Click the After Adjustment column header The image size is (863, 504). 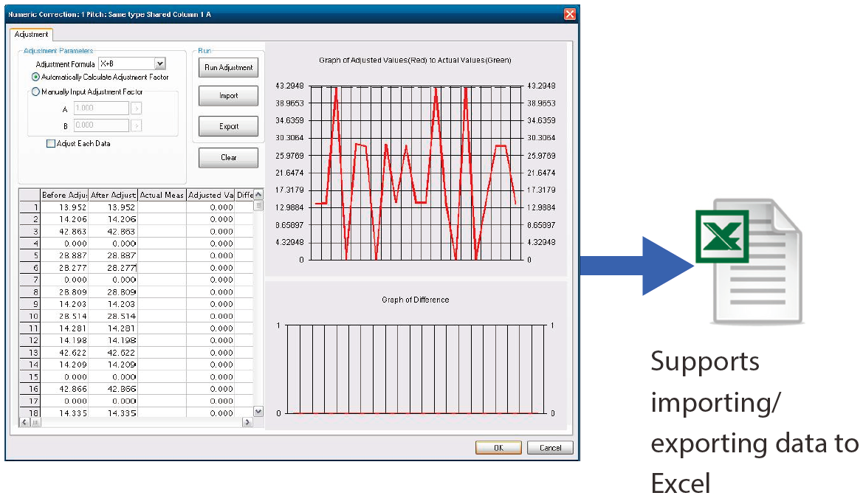113,195
